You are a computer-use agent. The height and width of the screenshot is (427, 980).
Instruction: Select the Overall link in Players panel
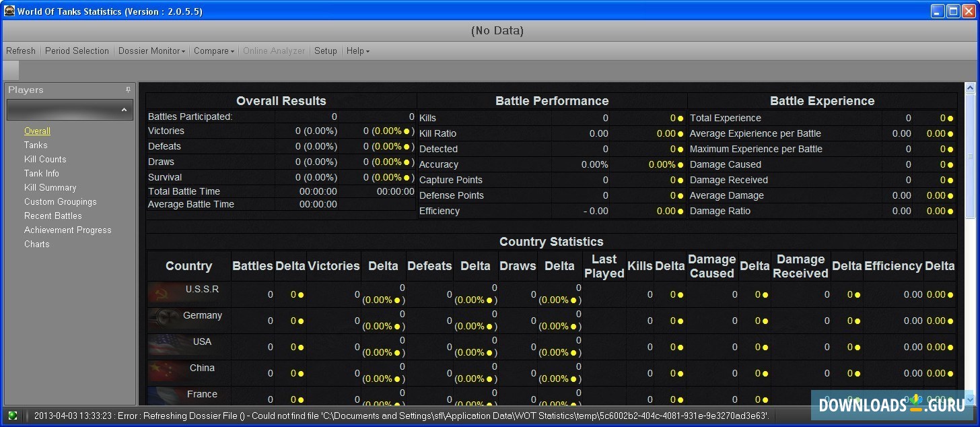37,131
